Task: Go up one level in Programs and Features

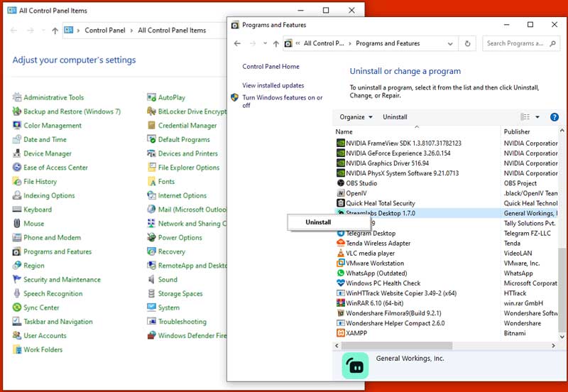Action: 276,43
